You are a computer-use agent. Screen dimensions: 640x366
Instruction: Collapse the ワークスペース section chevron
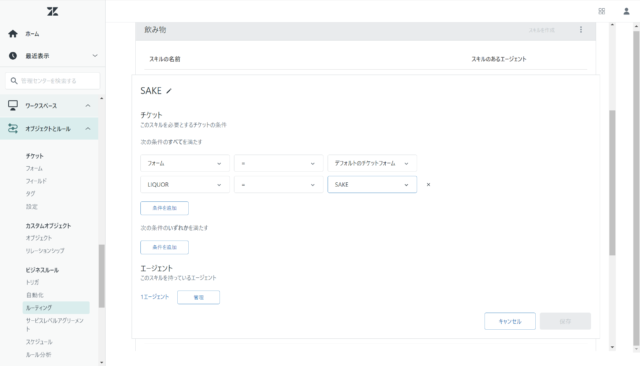[x=88, y=106]
